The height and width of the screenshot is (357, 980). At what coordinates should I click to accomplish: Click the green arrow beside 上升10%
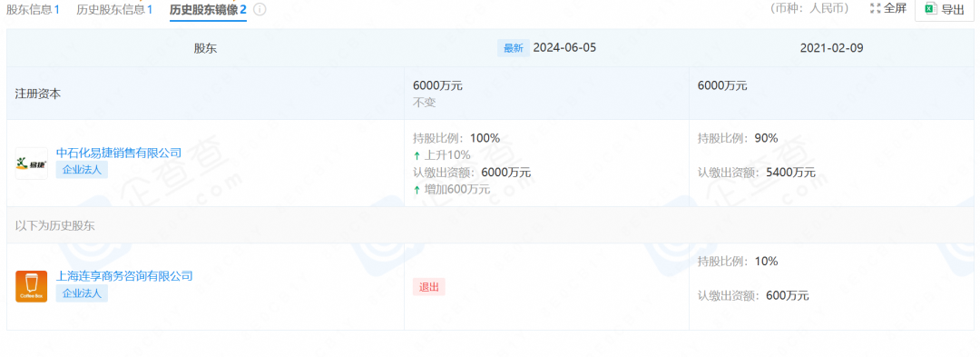coord(416,155)
